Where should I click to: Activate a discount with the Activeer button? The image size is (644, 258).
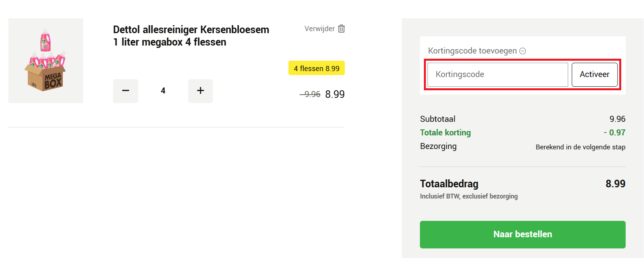click(595, 74)
